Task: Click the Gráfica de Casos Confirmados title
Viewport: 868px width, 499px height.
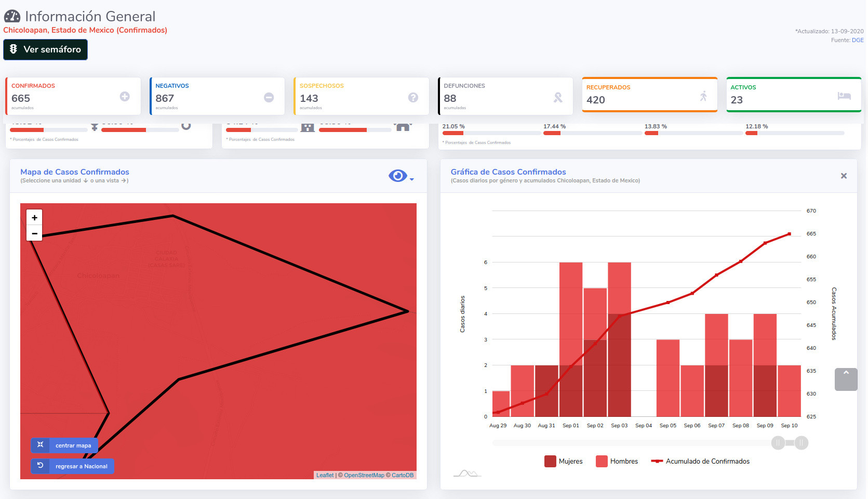Action: click(508, 172)
